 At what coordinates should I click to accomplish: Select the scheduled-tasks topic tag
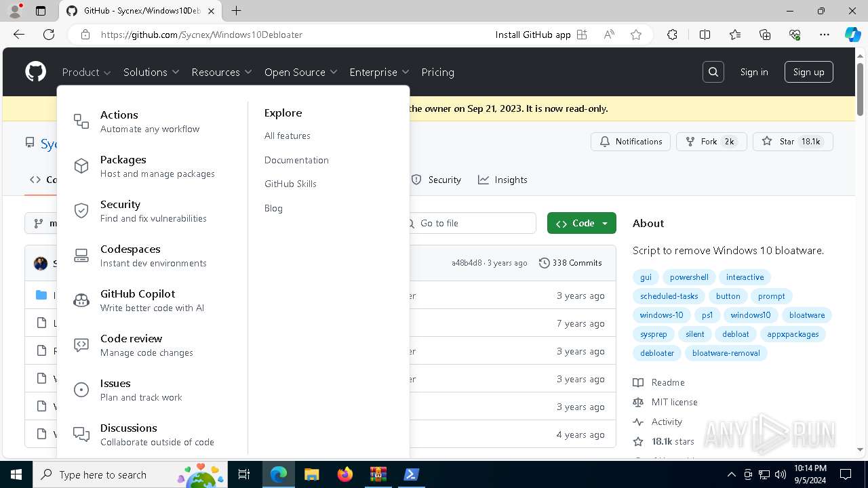click(x=669, y=296)
